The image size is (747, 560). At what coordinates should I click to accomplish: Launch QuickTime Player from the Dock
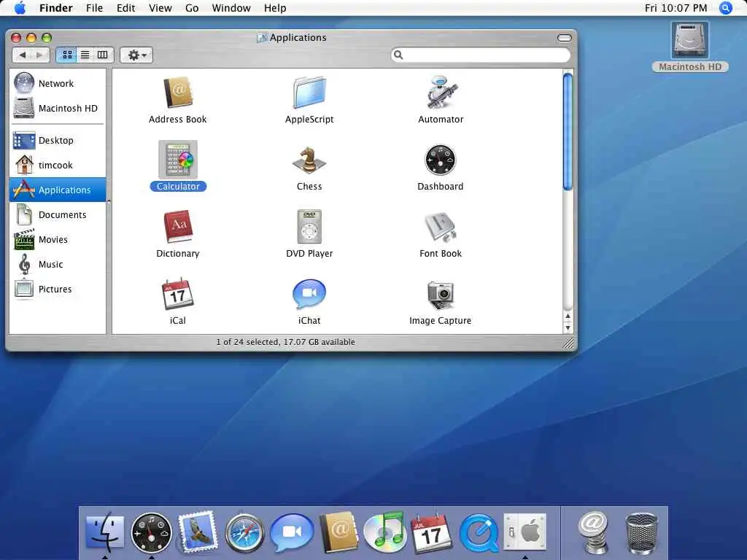coord(479,533)
